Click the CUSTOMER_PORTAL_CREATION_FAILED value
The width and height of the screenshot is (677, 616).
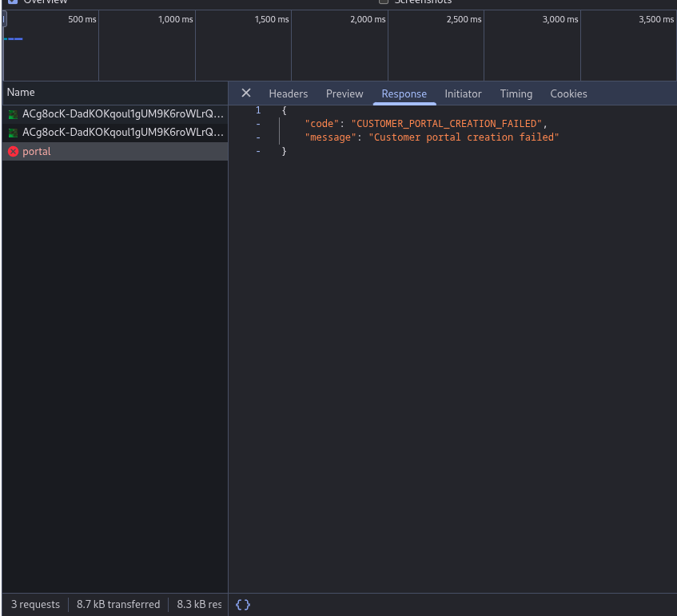(447, 124)
